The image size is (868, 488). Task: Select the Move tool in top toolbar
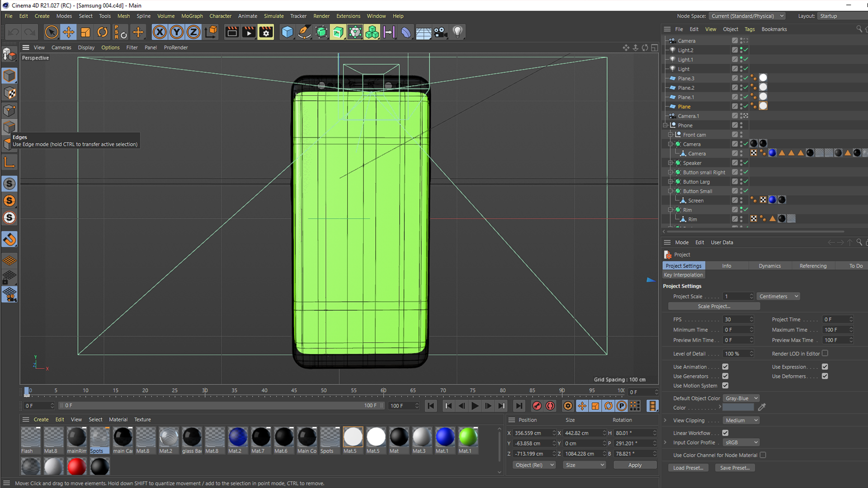(68, 32)
